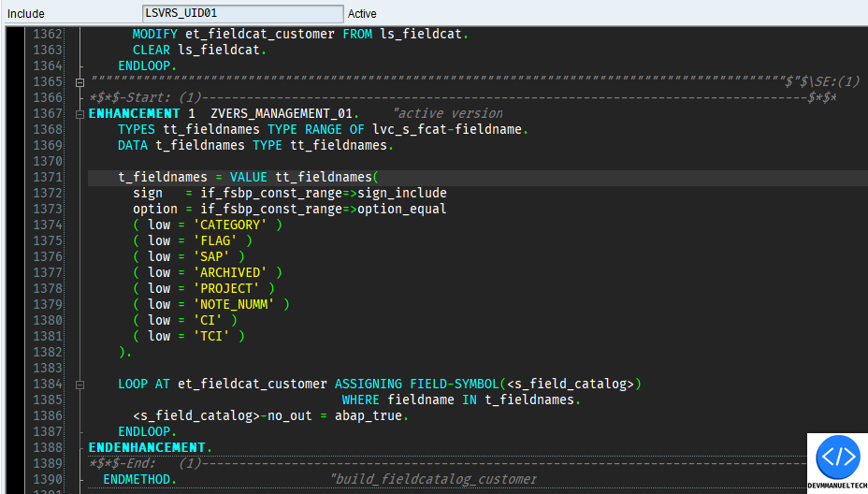
Task: Click the ENHANCEMENT keyword on line 1367
Action: point(134,113)
